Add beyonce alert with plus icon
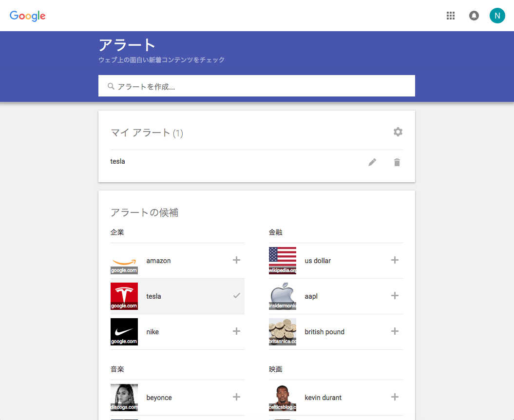 point(236,397)
